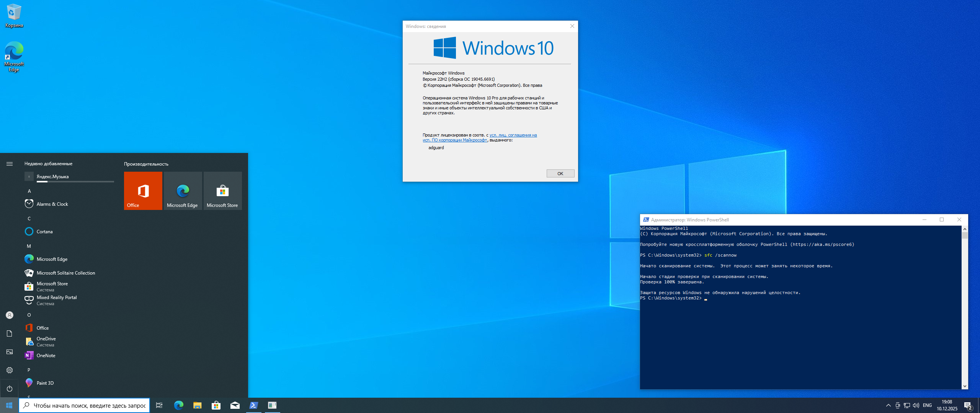Open Paint 3D from the app list
The image size is (980, 413).
pyautogui.click(x=45, y=383)
